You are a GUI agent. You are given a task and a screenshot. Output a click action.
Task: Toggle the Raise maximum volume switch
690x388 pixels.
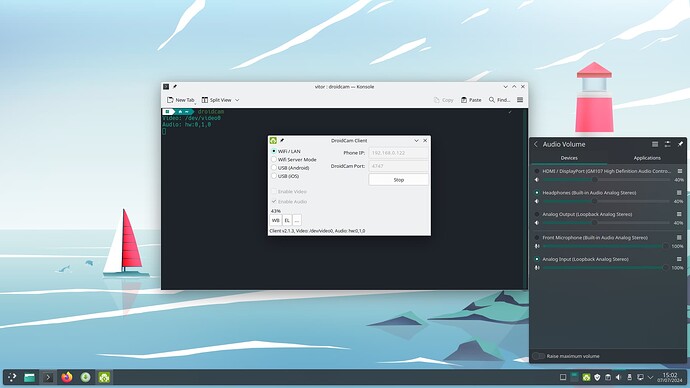538,356
